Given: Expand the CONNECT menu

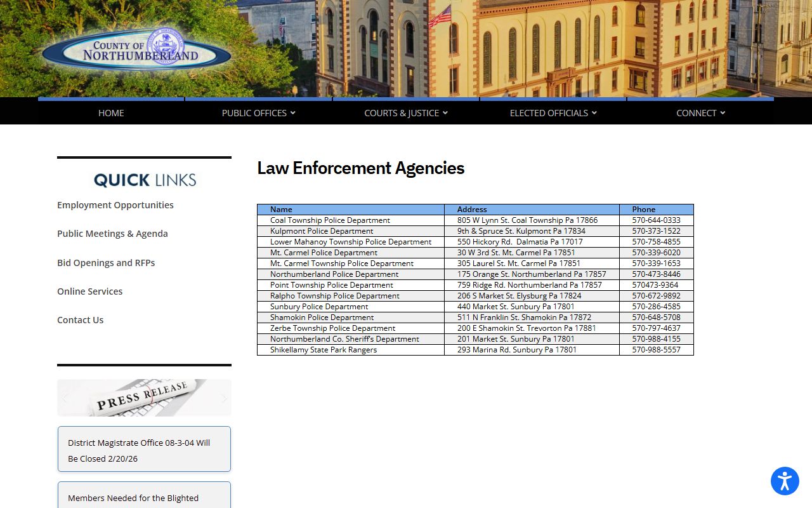Looking at the screenshot, I should pyautogui.click(x=700, y=113).
